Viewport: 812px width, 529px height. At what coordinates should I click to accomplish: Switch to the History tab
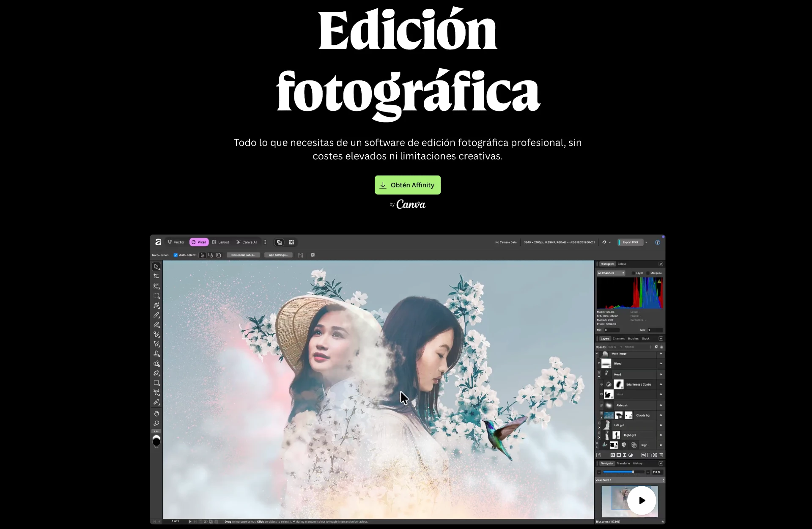coord(638,463)
